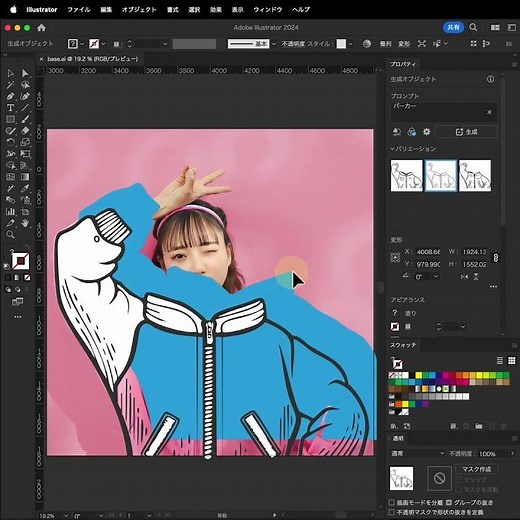Click the Home icon
The width and height of the screenshot is (520, 520).
coord(41,28)
